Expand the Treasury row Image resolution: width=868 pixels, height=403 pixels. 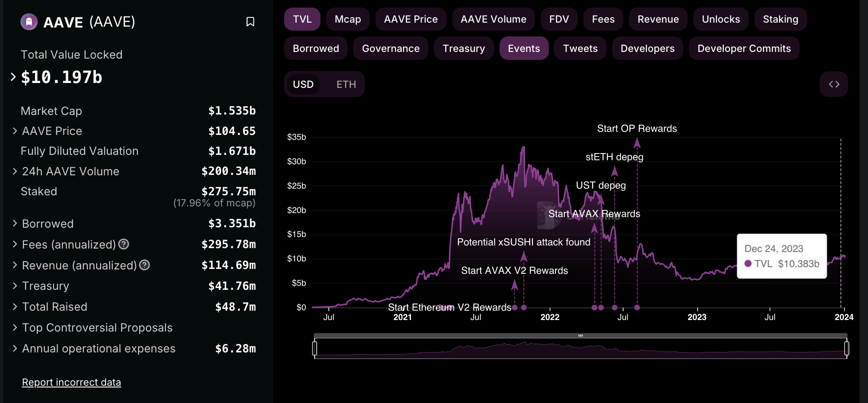pos(15,286)
